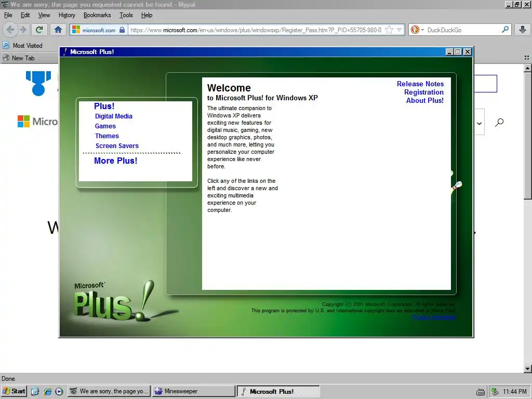Launch Windows Media Player from quick launch

pos(59,391)
